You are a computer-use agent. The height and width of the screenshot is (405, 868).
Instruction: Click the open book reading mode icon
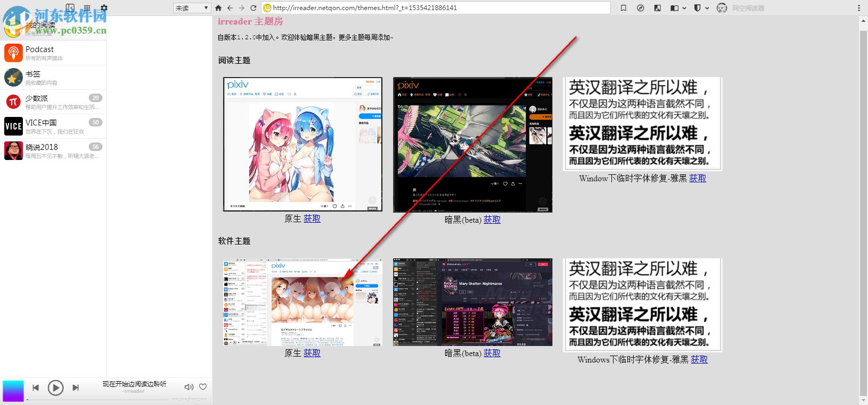pos(675,8)
